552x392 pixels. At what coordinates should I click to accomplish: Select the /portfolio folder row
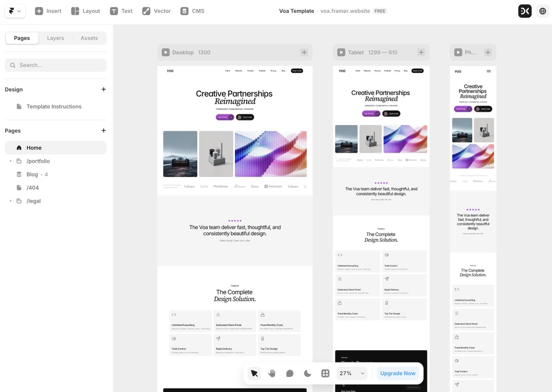(x=56, y=161)
